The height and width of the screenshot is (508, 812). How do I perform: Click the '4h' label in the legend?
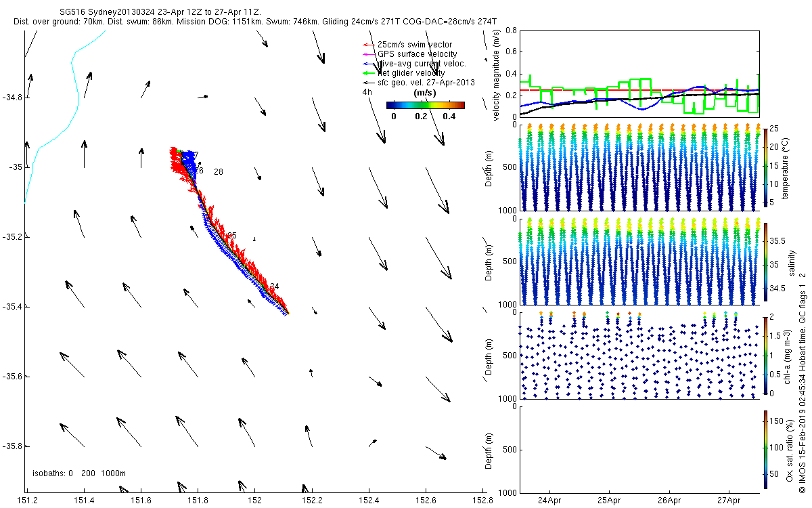click(368, 92)
